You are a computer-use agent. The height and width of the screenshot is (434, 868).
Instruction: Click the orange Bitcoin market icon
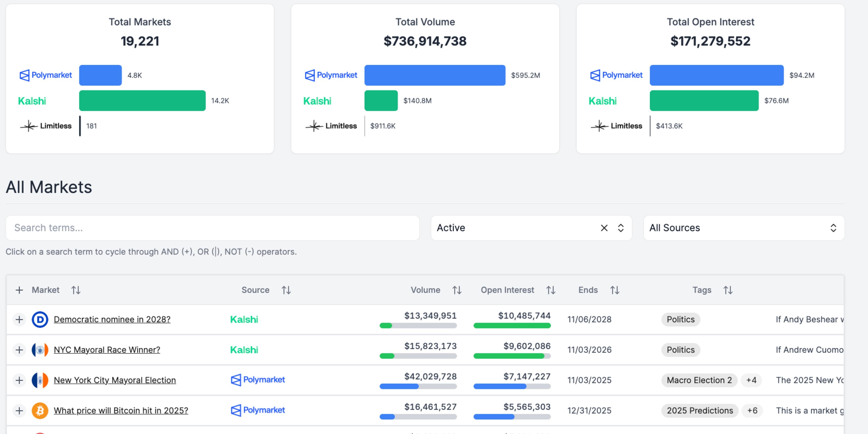point(40,410)
